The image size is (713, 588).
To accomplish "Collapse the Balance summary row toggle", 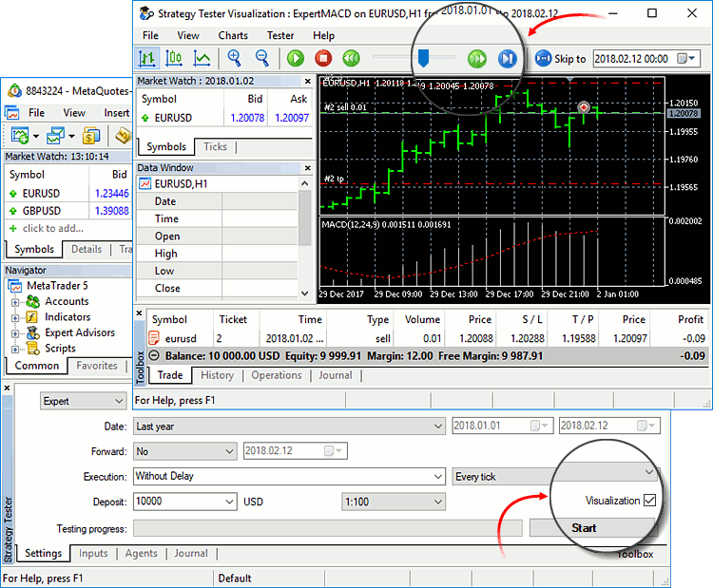I will pyautogui.click(x=155, y=355).
